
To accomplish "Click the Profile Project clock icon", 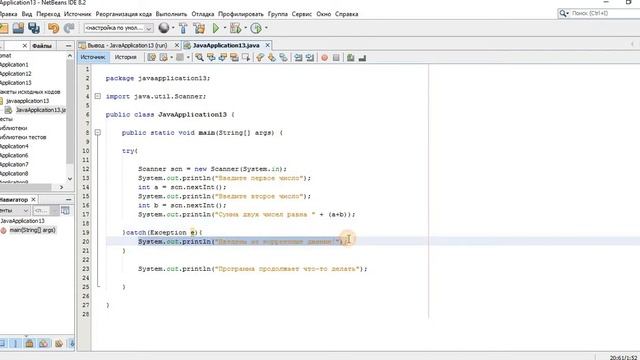I will click(x=256, y=28).
